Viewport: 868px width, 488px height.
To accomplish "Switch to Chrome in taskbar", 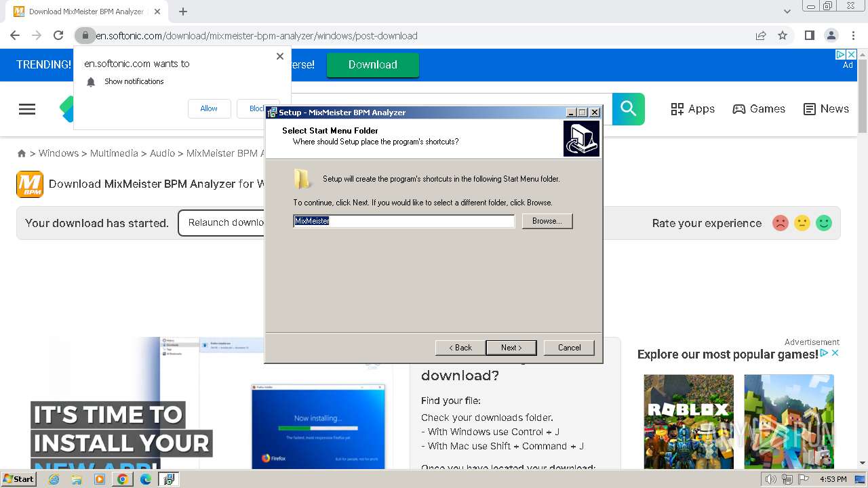I will tap(123, 479).
